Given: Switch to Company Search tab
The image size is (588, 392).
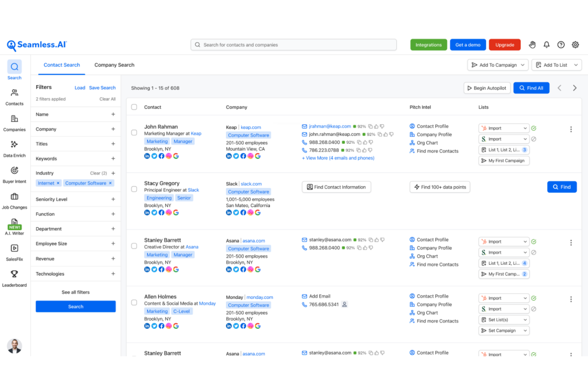Looking at the screenshot, I should (114, 65).
